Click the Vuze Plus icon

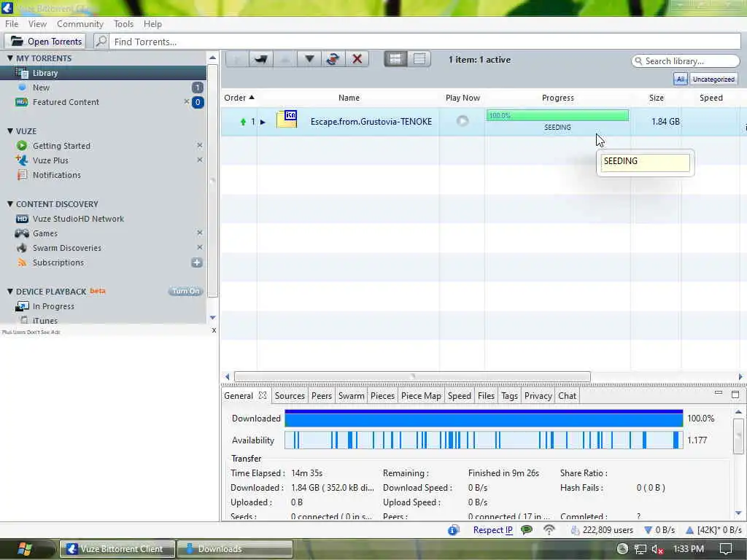point(21,160)
